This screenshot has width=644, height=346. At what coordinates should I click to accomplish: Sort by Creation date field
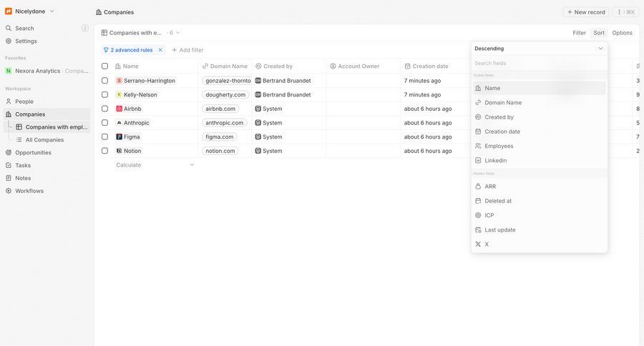pyautogui.click(x=540, y=132)
